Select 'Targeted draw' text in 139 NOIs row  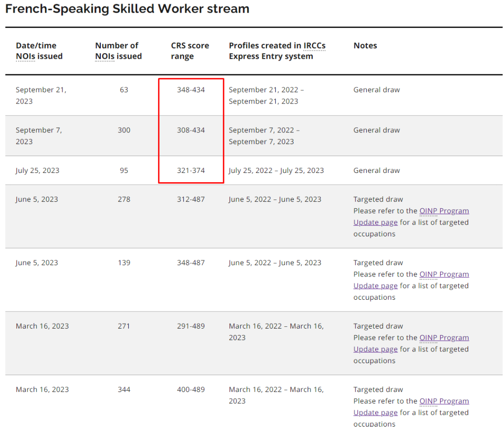[378, 263]
